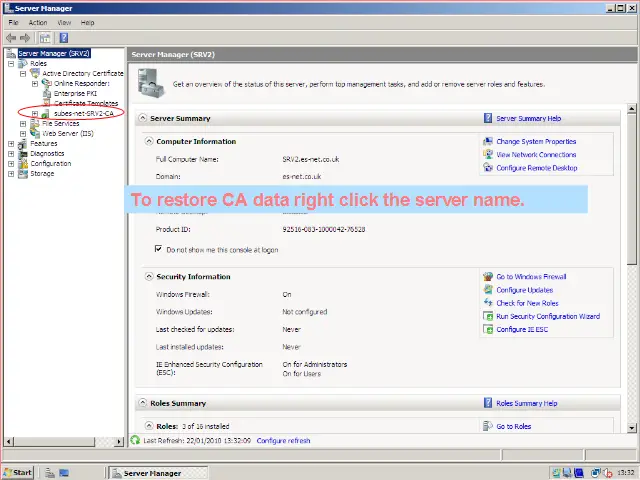Expand the Configuration node
Screen dimensions: 640x480
click(11, 164)
